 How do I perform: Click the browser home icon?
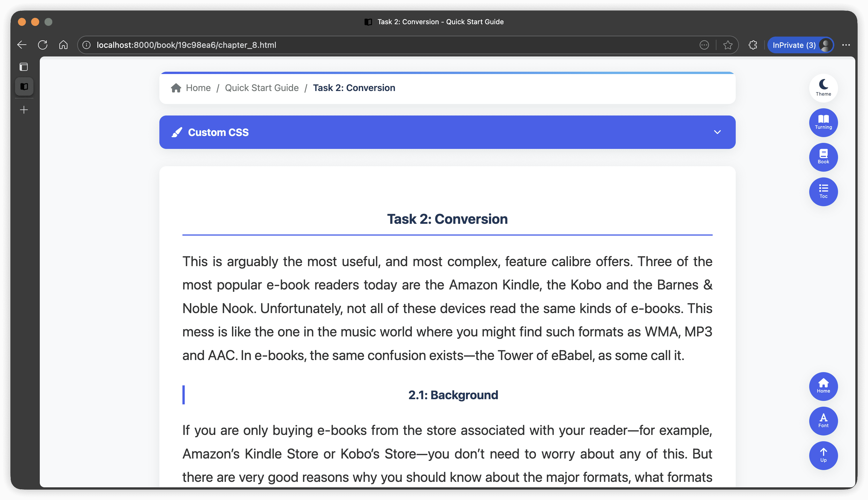click(x=63, y=45)
